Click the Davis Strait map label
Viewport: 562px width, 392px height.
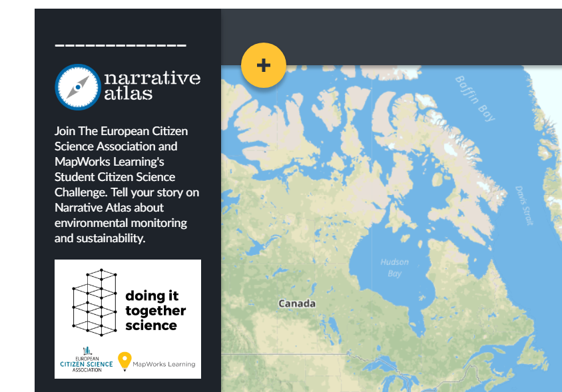point(524,205)
